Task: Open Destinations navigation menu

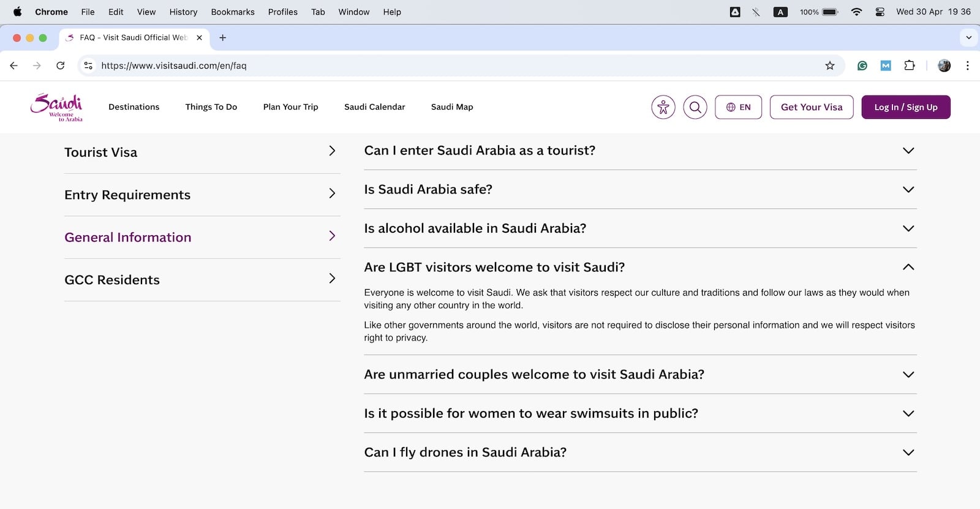Action: pos(134,107)
